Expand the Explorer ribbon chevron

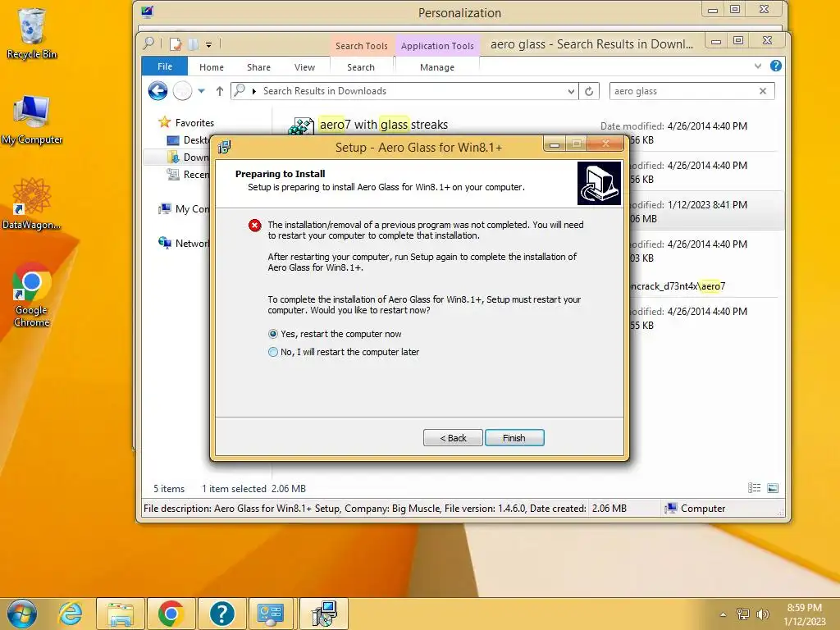[x=757, y=66]
